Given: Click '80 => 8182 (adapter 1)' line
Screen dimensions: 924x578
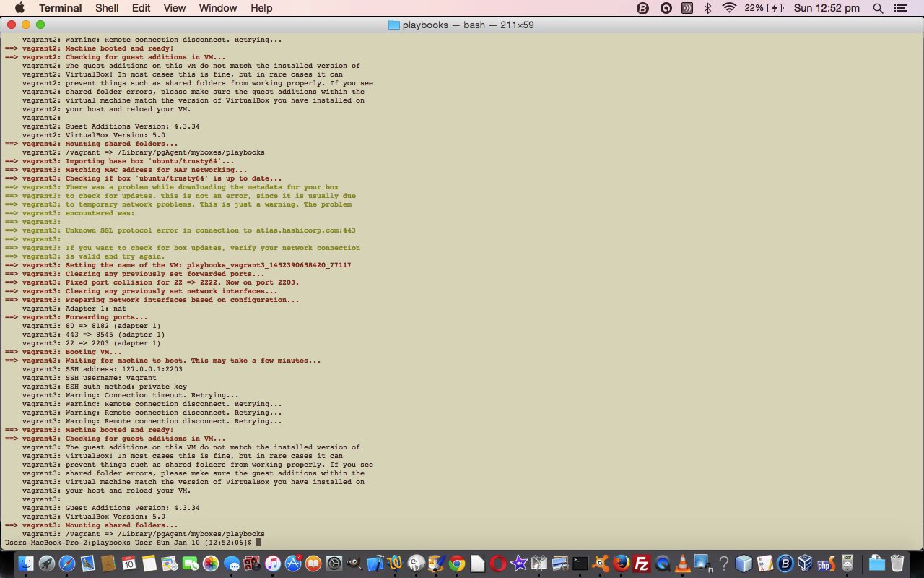Looking at the screenshot, I should 91,326.
